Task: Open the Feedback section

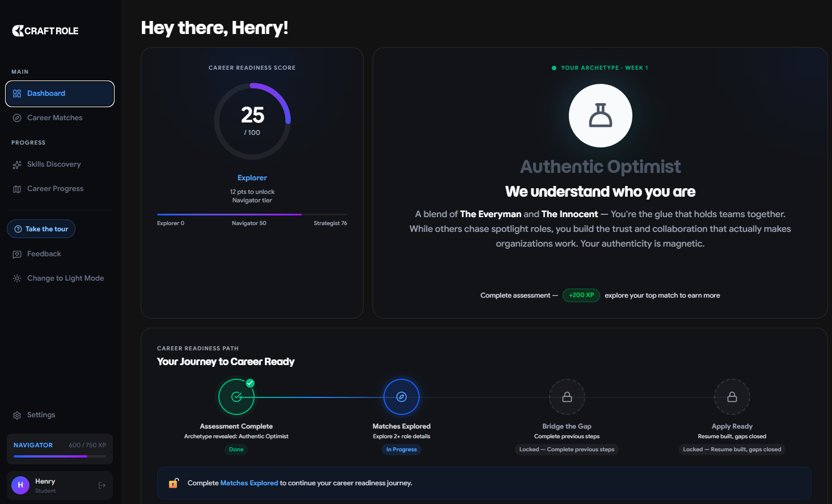Action: [x=60, y=254]
